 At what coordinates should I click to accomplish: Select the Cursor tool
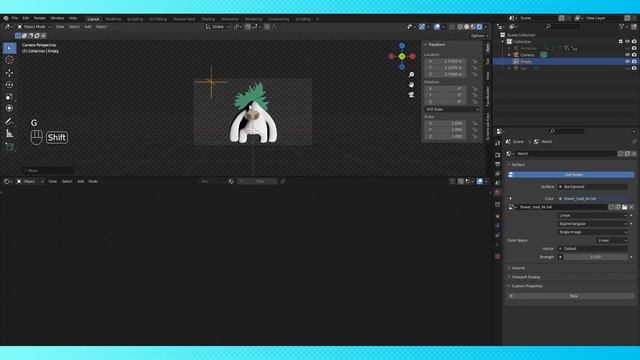9,60
